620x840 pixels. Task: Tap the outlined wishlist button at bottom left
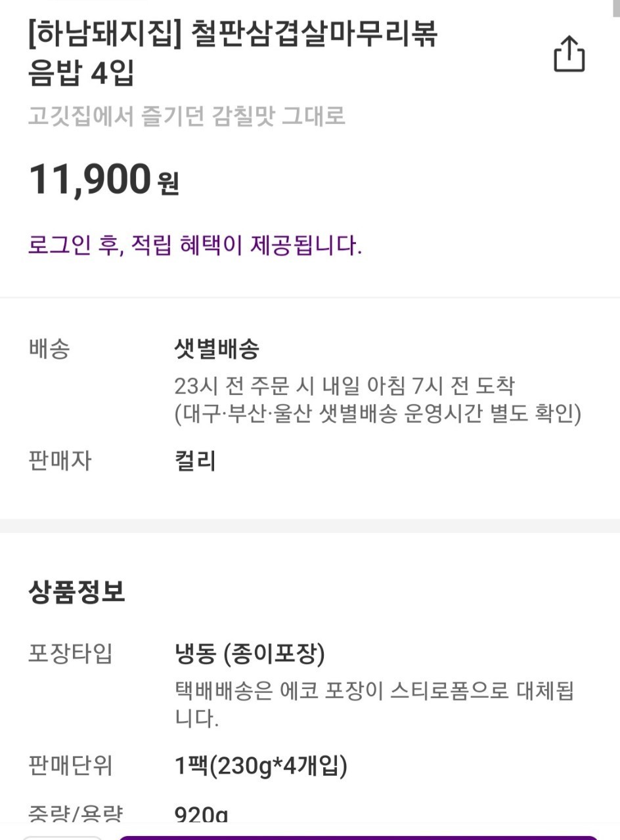tap(62, 837)
